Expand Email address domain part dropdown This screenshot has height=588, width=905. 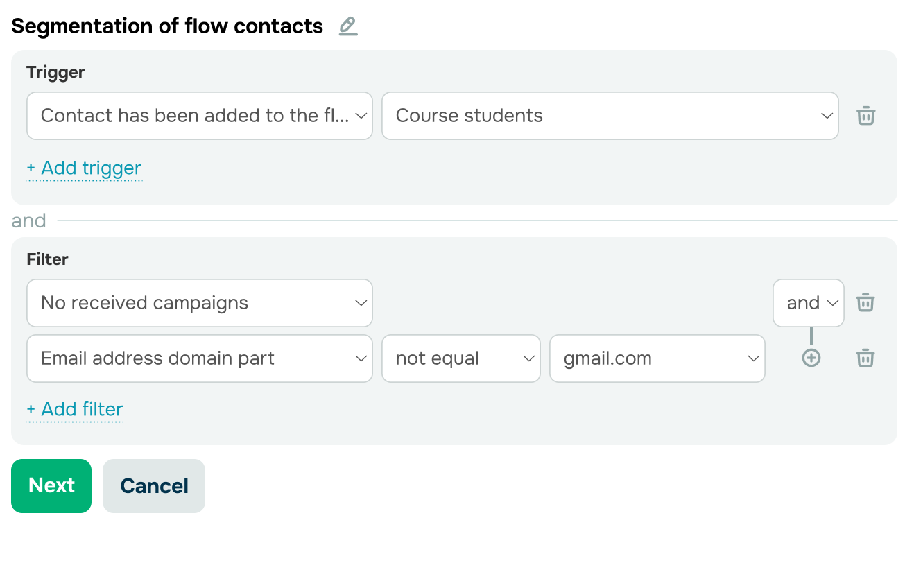tap(200, 358)
